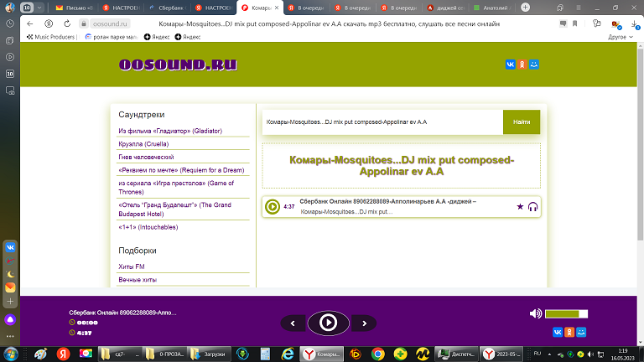Image resolution: width=644 pixels, height=362 pixels.
Task: Click the oosound.ru domain in address bar
Action: pos(110,23)
